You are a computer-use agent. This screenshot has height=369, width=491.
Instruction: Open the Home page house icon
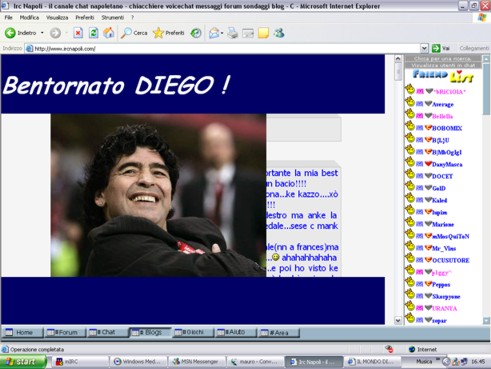[109, 33]
